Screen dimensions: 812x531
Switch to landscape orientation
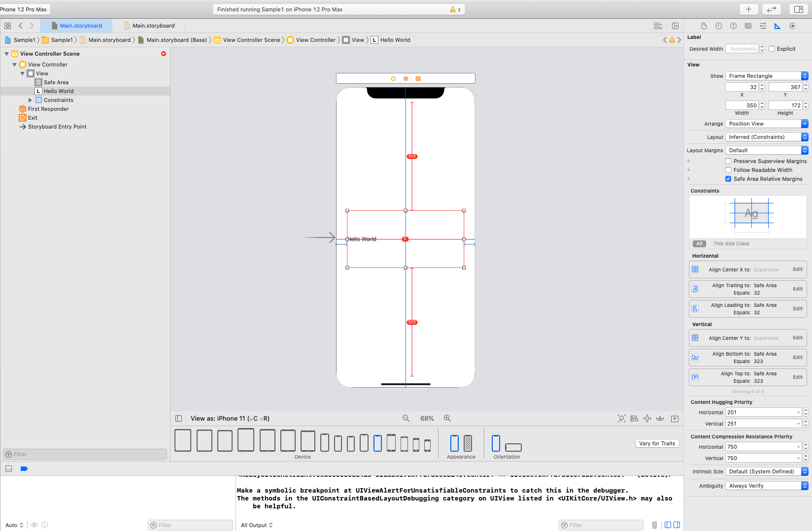tap(513, 447)
